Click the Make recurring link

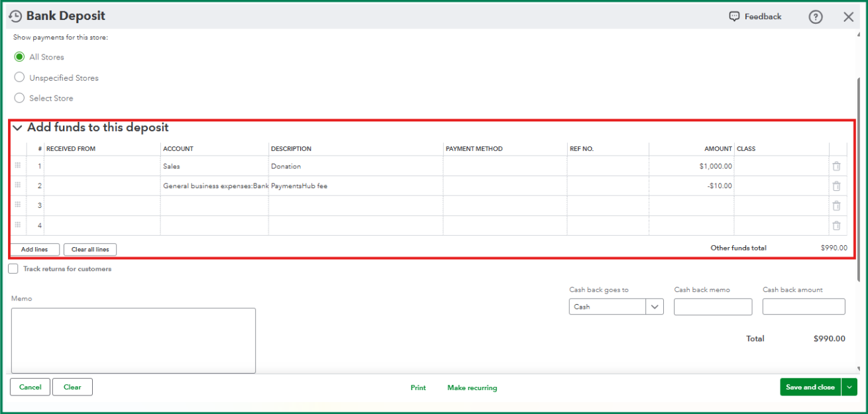(472, 388)
